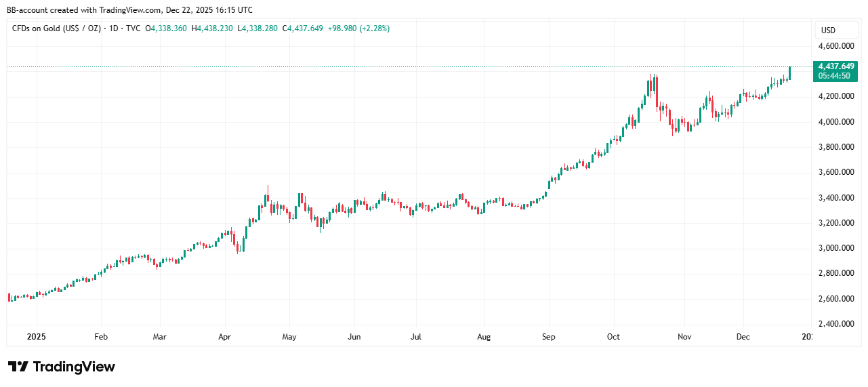Click the TradingView wordmark text

click(74, 367)
